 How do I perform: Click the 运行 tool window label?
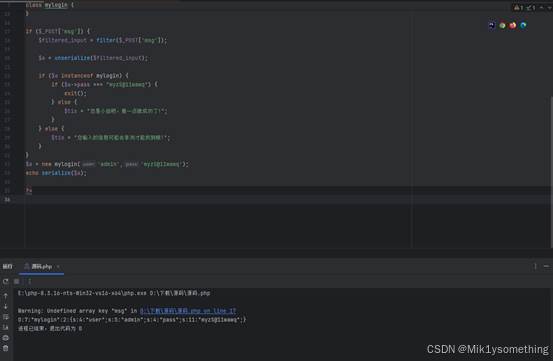coord(7,267)
